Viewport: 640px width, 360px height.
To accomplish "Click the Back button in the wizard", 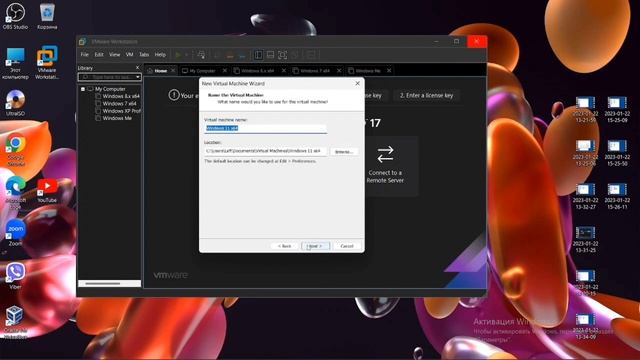I will [284, 246].
